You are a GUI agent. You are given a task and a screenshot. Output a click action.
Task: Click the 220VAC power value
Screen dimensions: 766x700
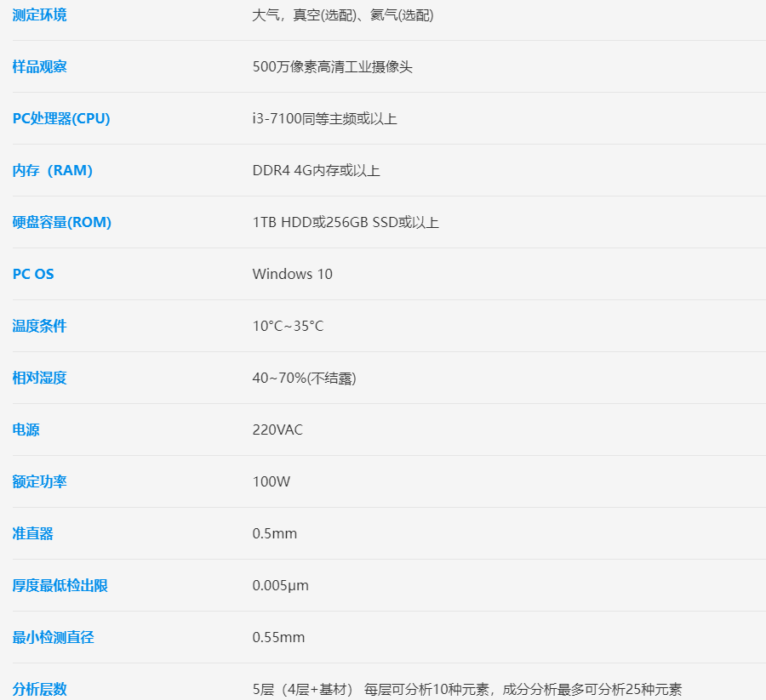pyautogui.click(x=277, y=430)
